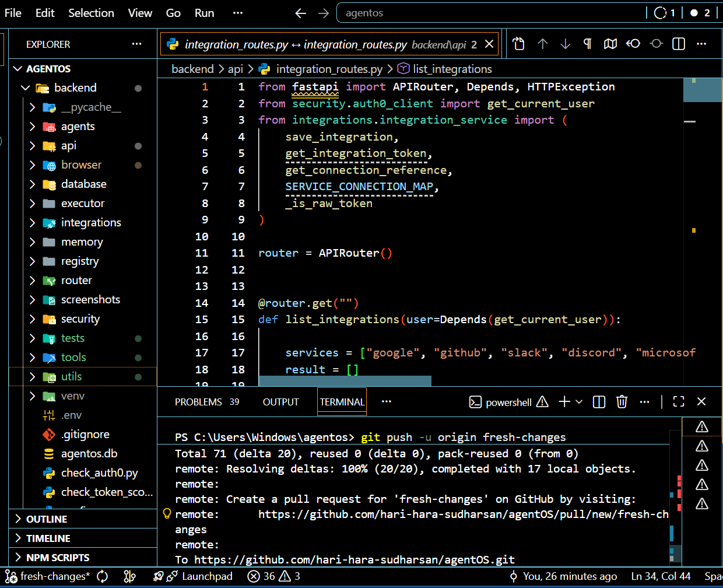Expand the integrations folder

91,222
